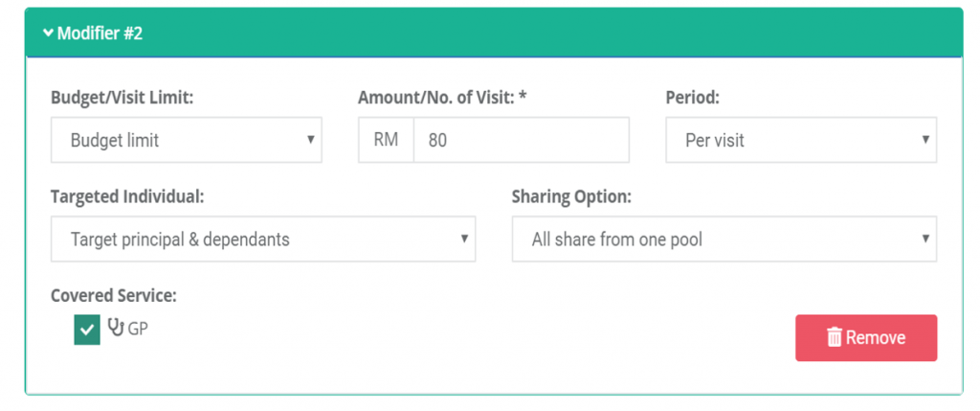Screen dimensions: 980x411
Task: Click the Covered Service section label
Action: tap(113, 296)
